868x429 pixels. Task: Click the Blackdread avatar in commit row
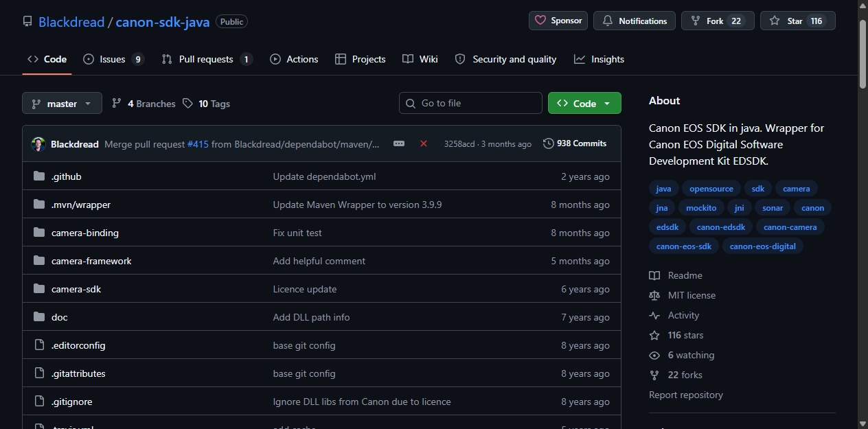38,144
